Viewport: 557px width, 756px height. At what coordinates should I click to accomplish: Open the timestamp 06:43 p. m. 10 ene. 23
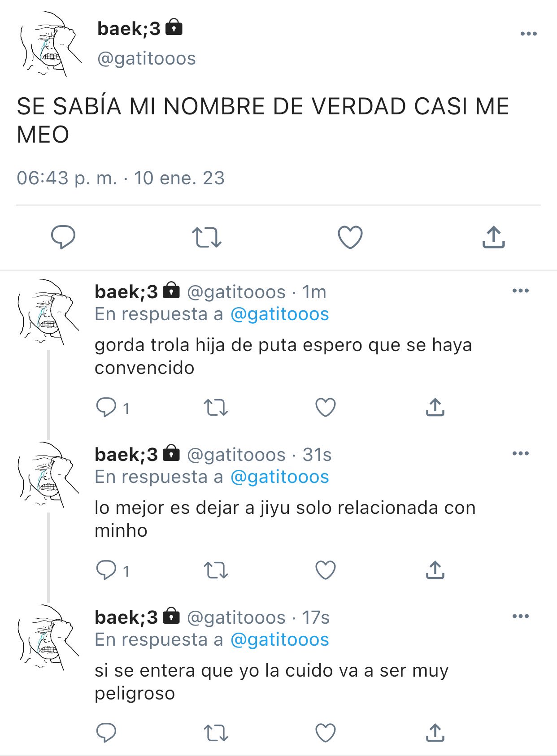click(121, 178)
